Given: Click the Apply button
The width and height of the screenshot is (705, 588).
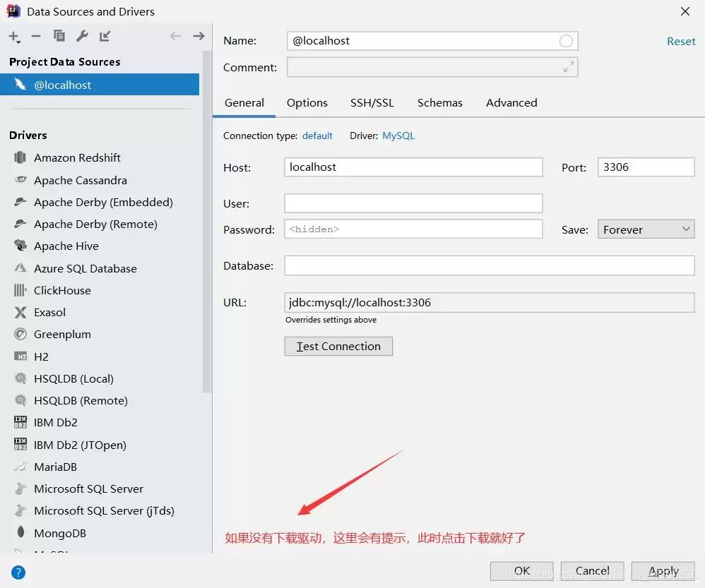Looking at the screenshot, I should 663,571.
